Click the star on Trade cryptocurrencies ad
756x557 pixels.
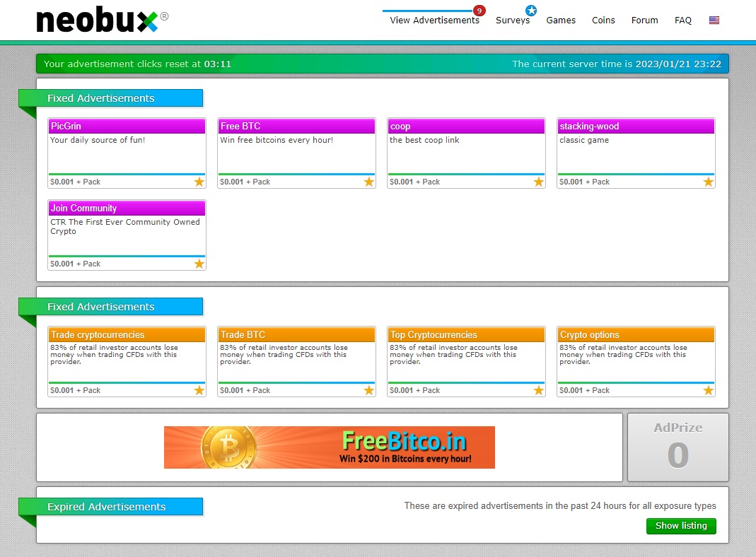click(199, 390)
